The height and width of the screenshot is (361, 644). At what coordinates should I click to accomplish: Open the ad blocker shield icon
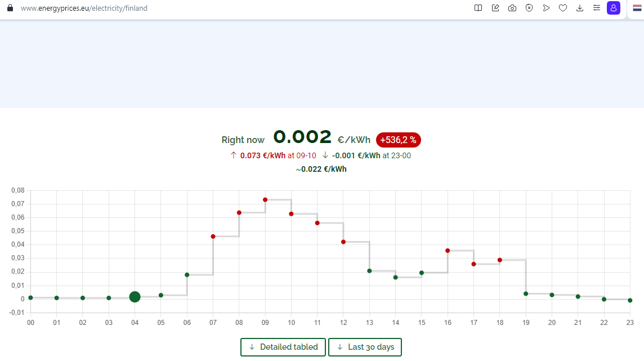point(529,8)
